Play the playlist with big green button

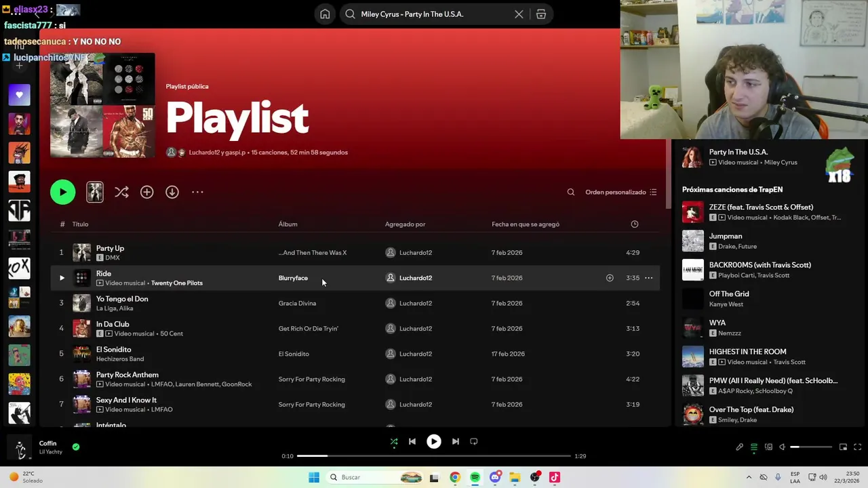pos(62,192)
